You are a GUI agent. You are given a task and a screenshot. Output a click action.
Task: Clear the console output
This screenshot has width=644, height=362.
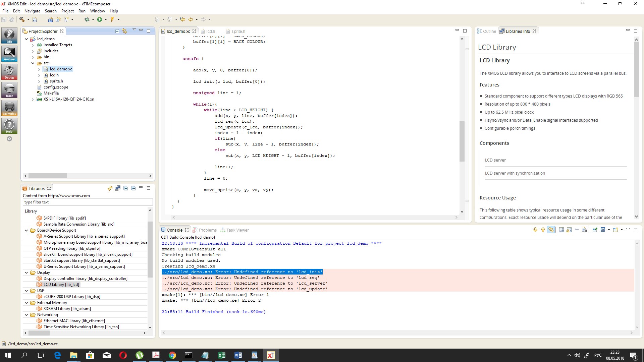(584, 230)
